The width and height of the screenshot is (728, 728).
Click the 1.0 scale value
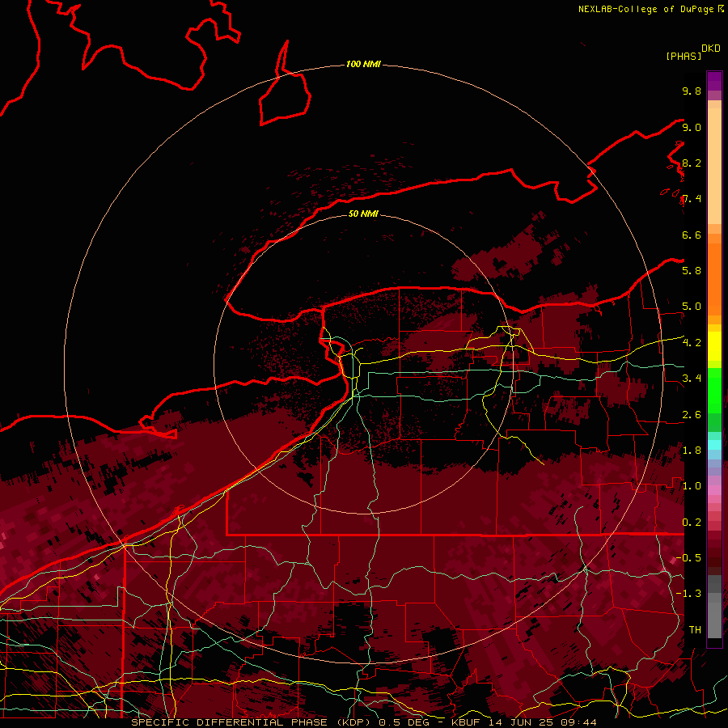(692, 486)
